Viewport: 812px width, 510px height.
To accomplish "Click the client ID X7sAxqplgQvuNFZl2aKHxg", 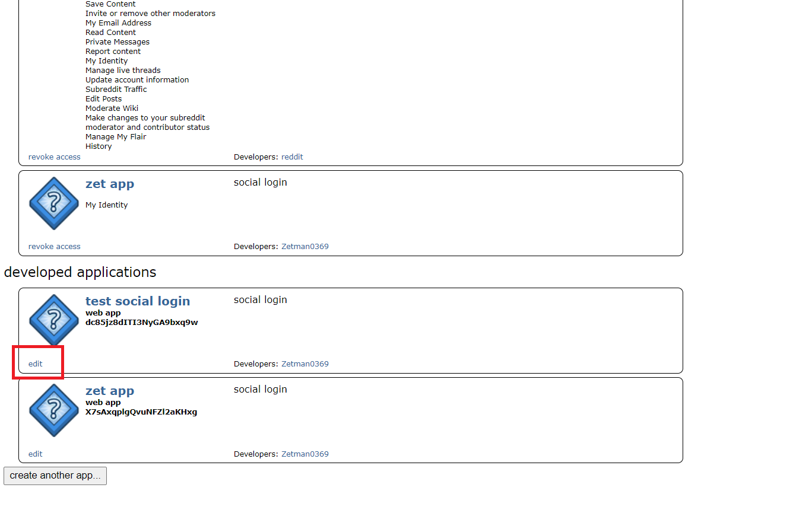I will pyautogui.click(x=141, y=412).
